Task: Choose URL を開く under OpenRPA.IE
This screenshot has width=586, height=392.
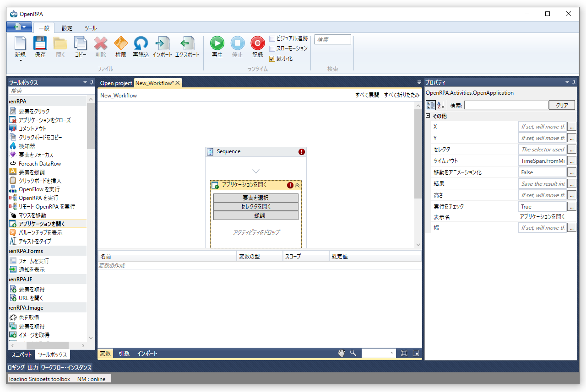Action: coord(31,298)
